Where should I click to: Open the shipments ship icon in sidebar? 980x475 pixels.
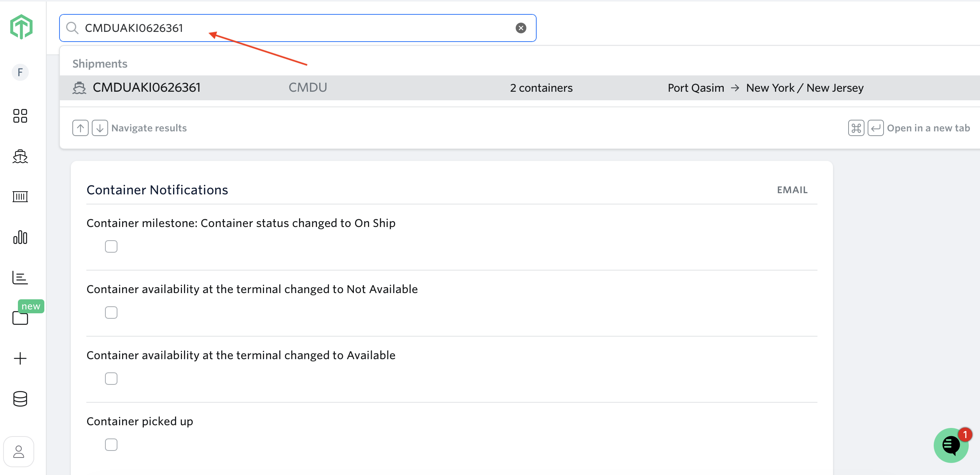point(20,156)
